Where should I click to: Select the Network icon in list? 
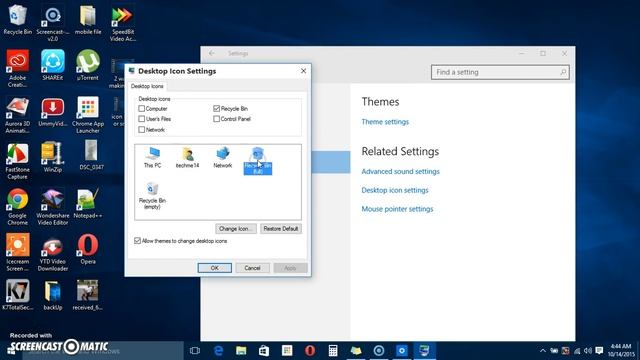222,158
